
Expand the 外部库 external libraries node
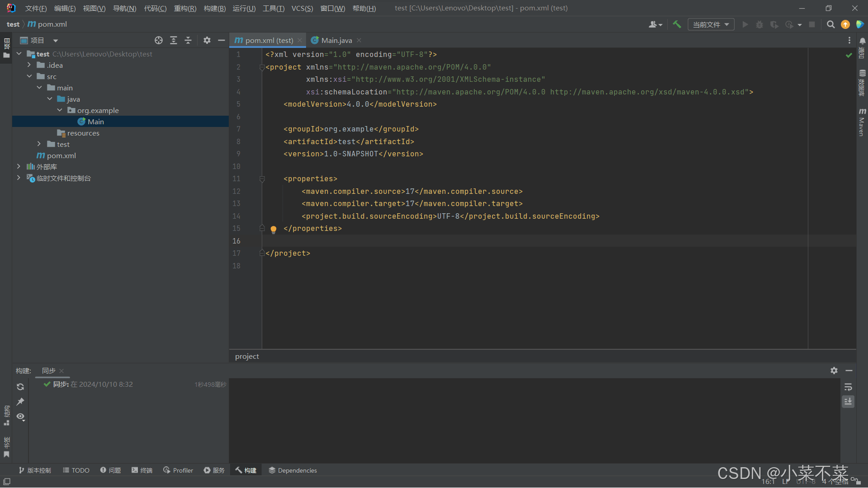(x=19, y=167)
